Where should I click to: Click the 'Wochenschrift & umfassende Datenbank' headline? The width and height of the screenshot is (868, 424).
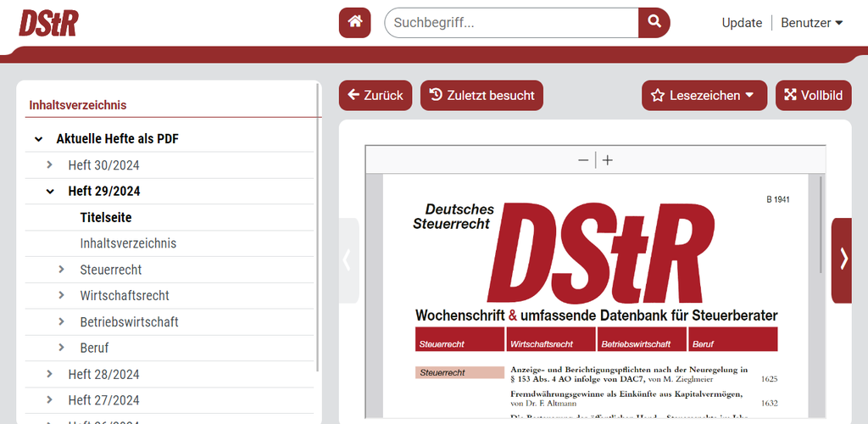coord(597,316)
